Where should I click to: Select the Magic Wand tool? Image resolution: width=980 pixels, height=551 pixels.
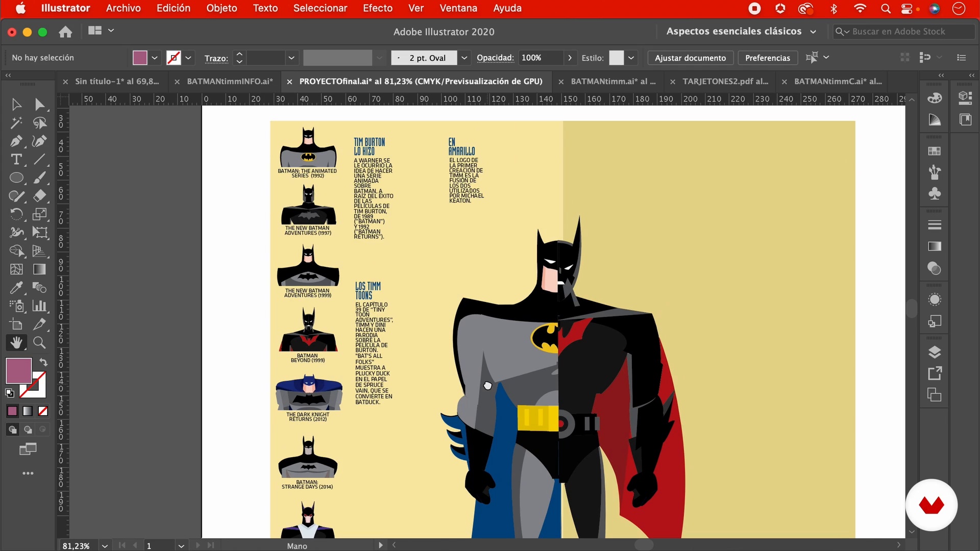coord(16,123)
